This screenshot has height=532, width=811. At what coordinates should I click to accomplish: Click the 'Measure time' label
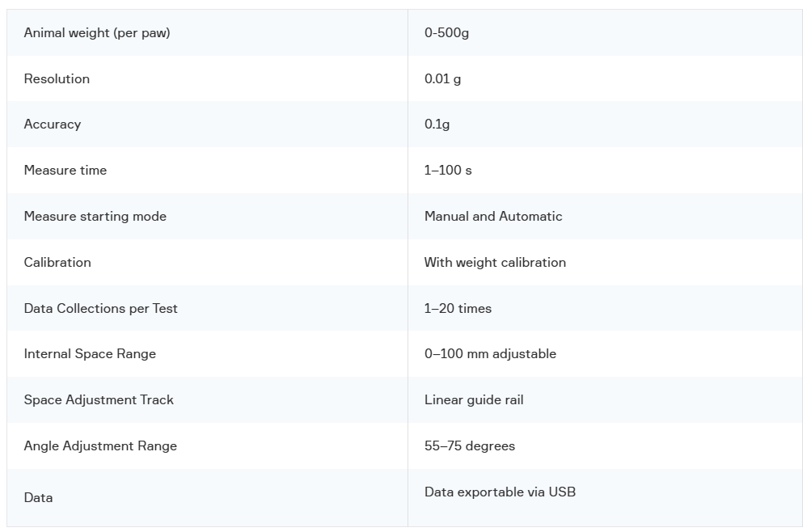click(65, 170)
